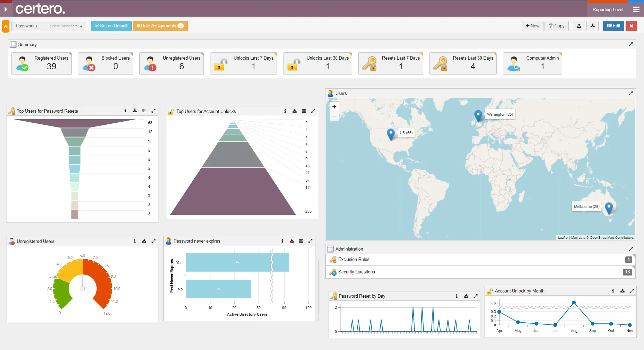
Task: Open Security Questions administration item
Action: pos(356,272)
